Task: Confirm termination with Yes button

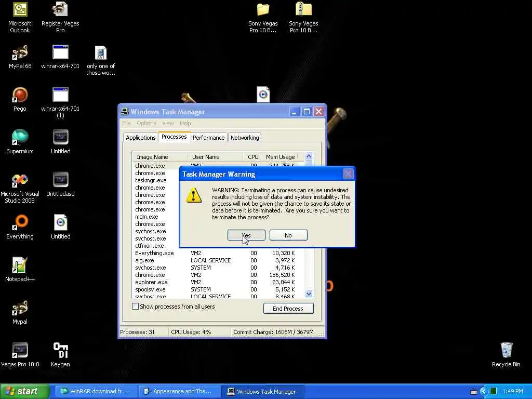Action: [x=246, y=235]
